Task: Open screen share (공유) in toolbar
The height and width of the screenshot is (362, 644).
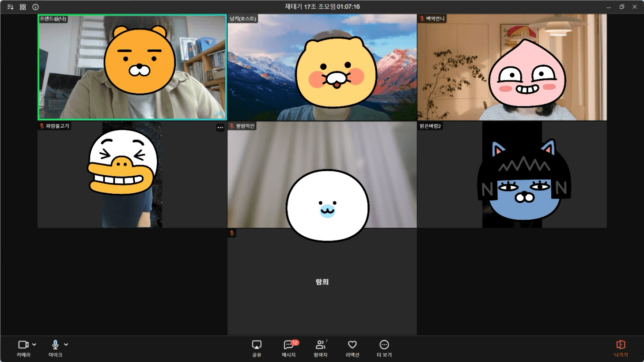Action: pos(257,347)
